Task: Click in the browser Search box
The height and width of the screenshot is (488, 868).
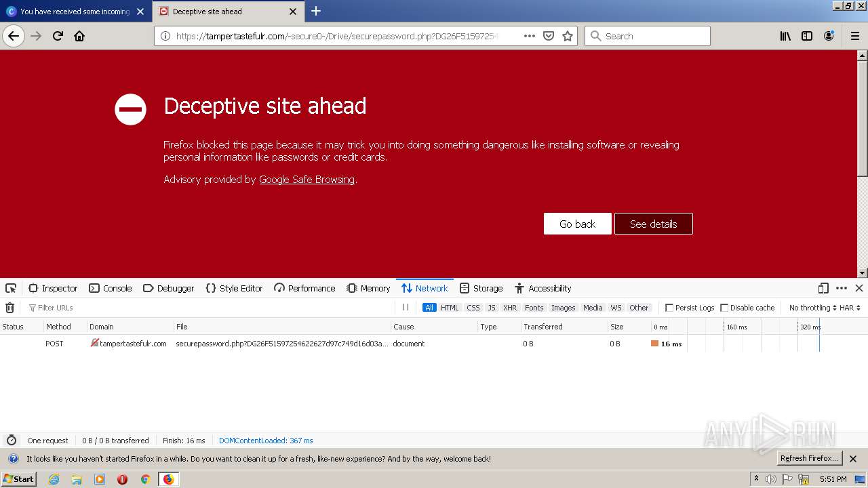Action: point(648,36)
